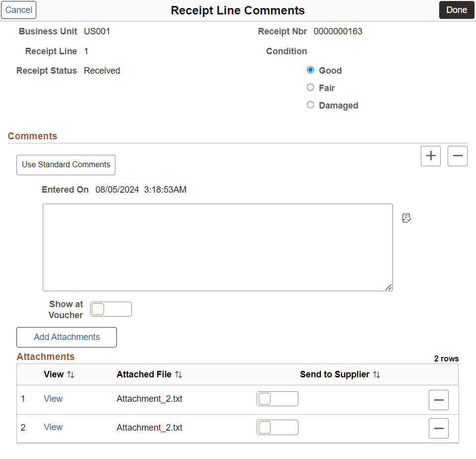Viewport: 476px width, 459px height.
Task: Click Done to save comments
Action: click(456, 10)
